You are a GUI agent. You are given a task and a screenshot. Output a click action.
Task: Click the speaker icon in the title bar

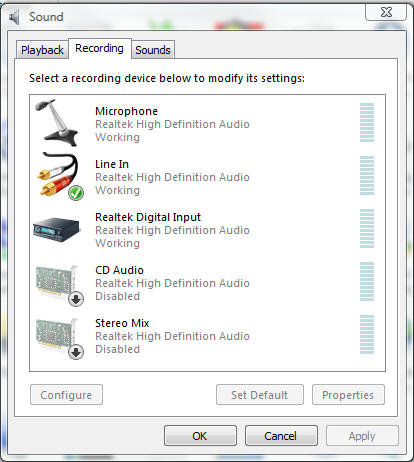pyautogui.click(x=14, y=17)
